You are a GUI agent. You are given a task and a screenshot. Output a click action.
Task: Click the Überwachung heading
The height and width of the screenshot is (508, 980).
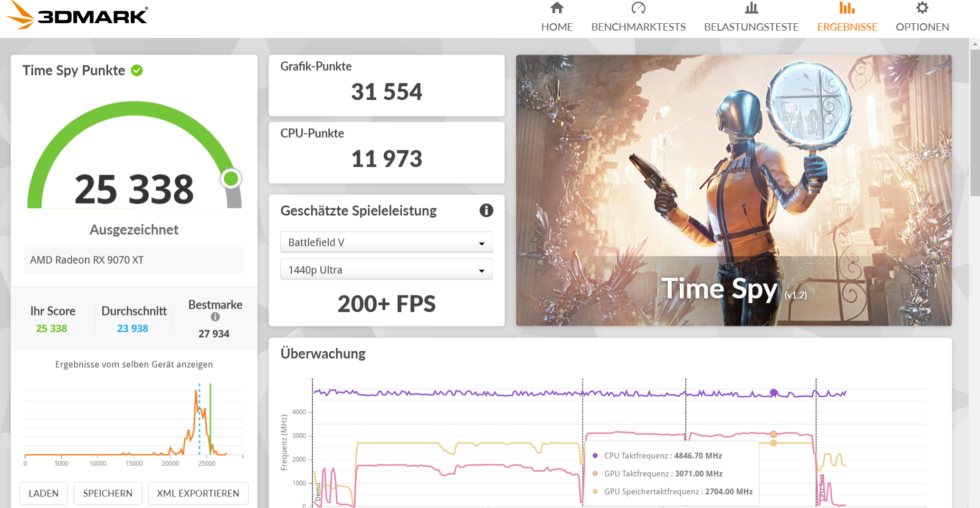323,353
